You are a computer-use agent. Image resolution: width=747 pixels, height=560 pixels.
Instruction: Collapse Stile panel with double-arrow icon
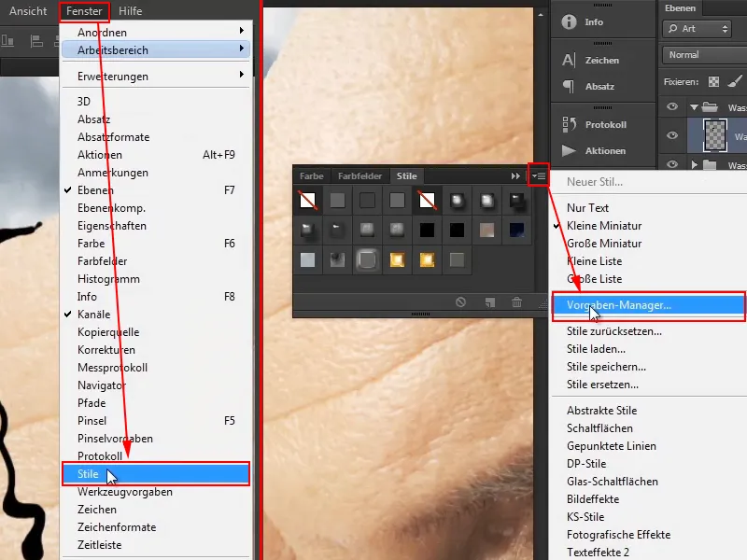(515, 176)
